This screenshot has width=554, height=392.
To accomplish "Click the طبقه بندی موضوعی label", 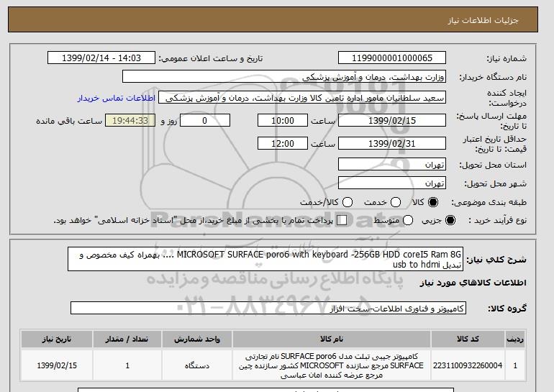I will [489, 202].
